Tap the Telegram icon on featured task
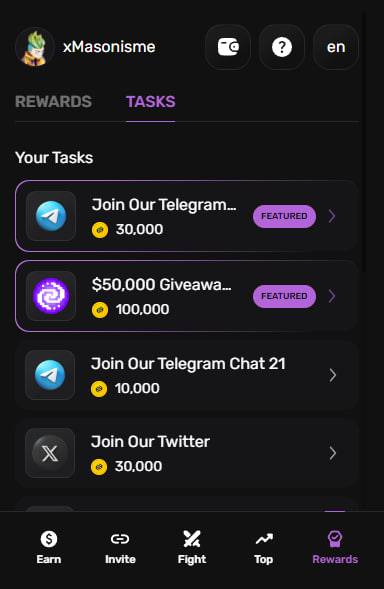The image size is (384, 589). click(x=51, y=216)
